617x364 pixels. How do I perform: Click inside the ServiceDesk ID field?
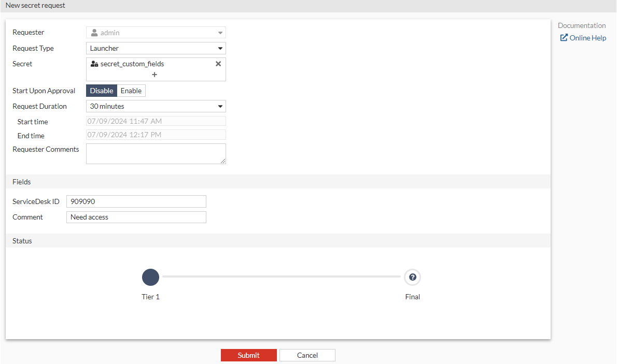136,201
